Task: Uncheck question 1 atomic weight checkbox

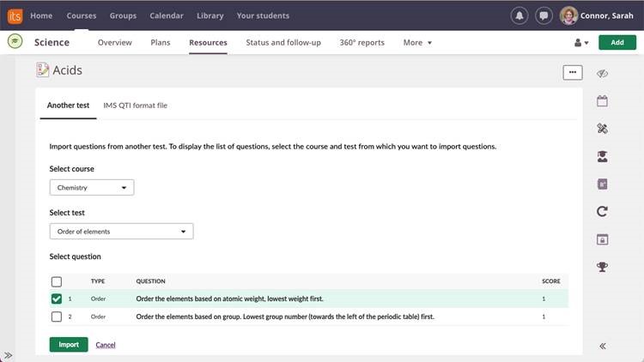Action: tap(57, 299)
